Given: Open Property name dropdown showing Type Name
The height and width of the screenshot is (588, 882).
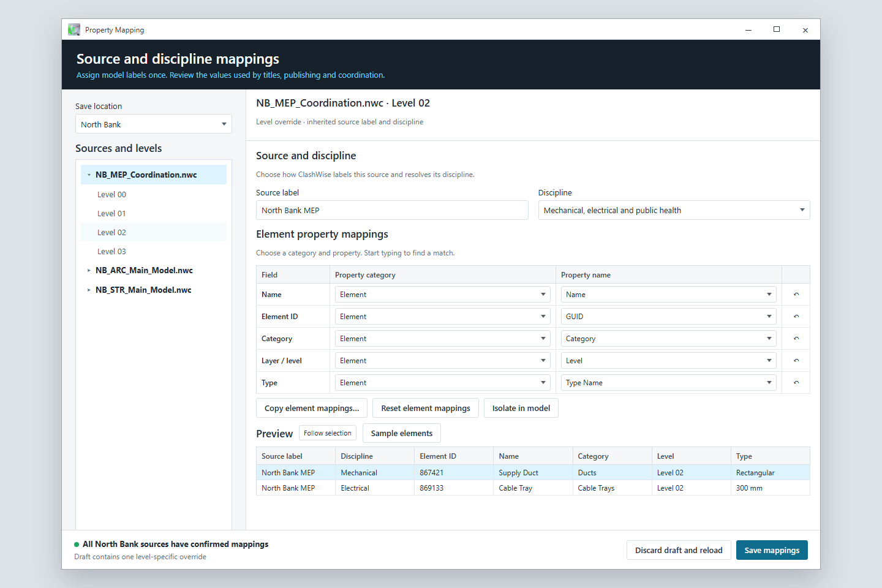Looking at the screenshot, I should [x=669, y=383].
